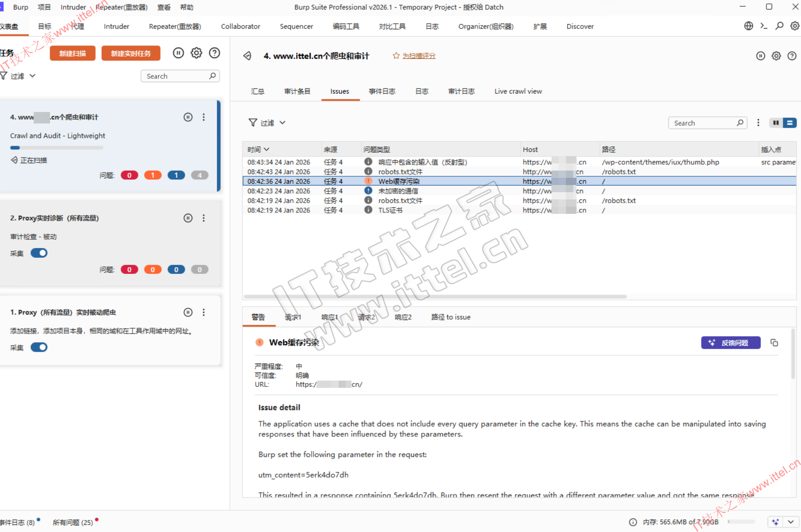Expand the issues 过滤 dropdown
Viewport: 801px width, 532px height.
click(x=282, y=123)
